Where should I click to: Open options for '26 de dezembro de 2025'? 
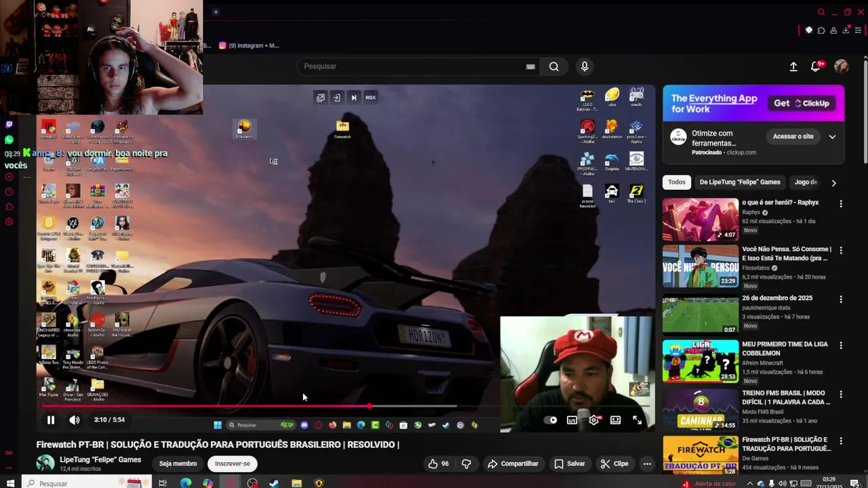click(x=841, y=299)
